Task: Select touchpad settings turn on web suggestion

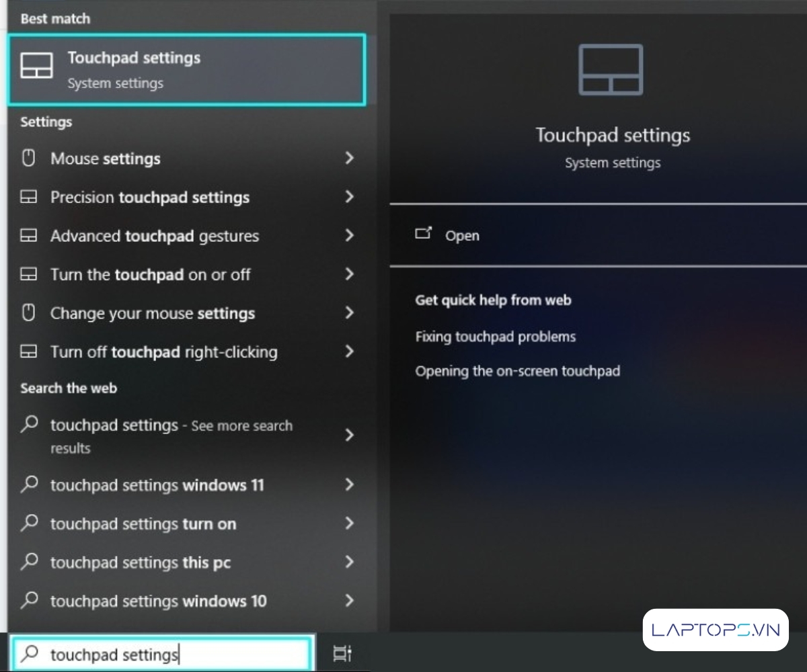Action: click(143, 524)
